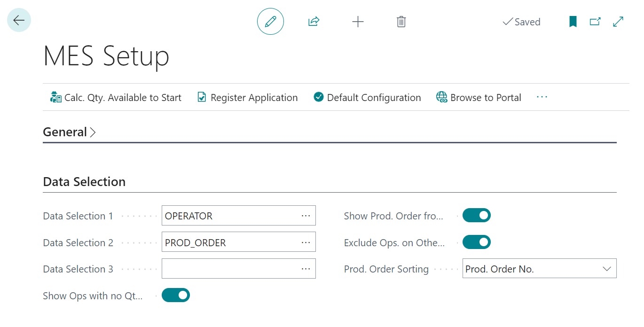Turn off Exclude Ops. on Other toggle
644x327 pixels.
pos(476,242)
